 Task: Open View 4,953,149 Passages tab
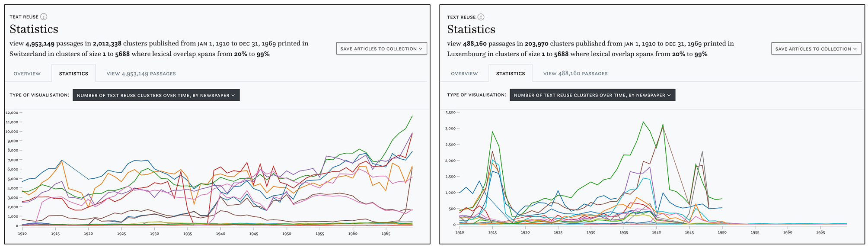(141, 74)
